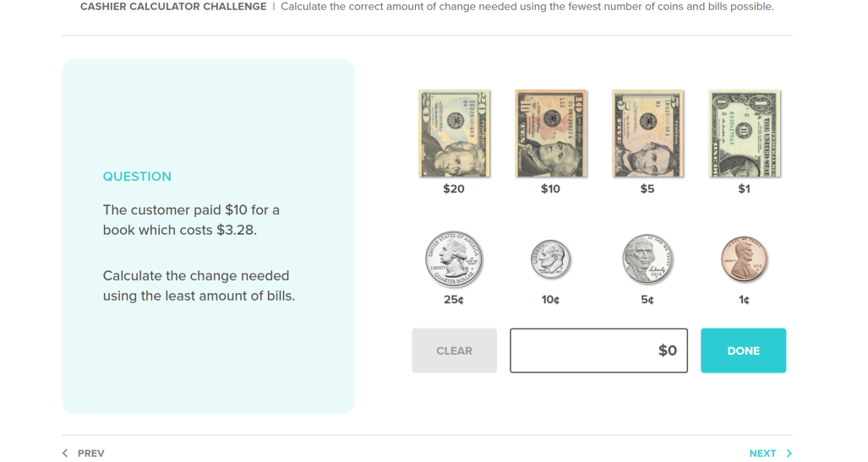Add a $20 bill to the change
Viewport: 868px width, 462px height.
click(x=454, y=133)
